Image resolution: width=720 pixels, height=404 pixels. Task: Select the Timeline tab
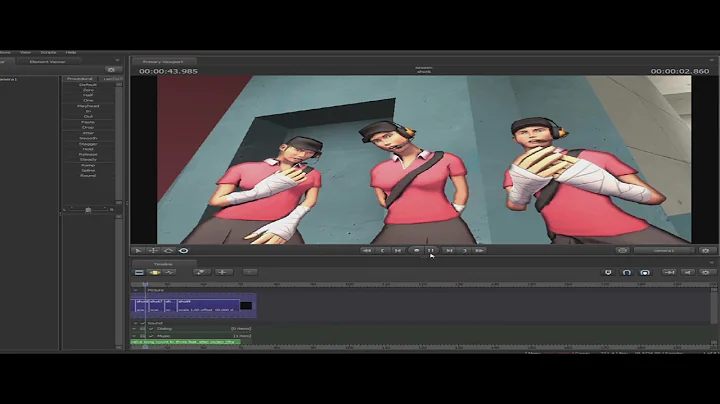[163, 264]
